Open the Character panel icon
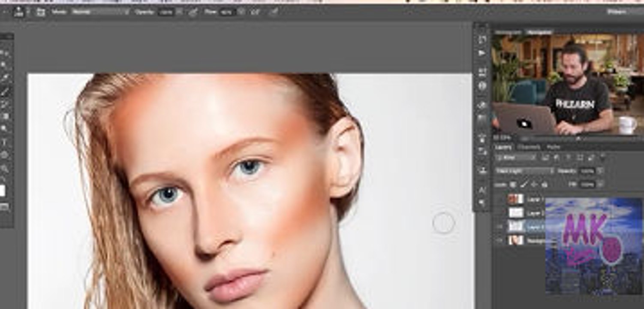The width and height of the screenshot is (644, 309). coord(482,190)
